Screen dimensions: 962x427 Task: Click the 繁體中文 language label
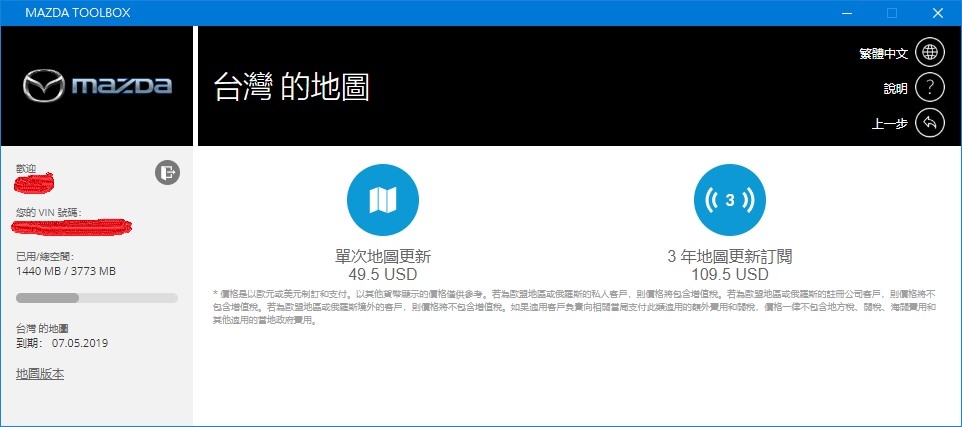pos(883,53)
